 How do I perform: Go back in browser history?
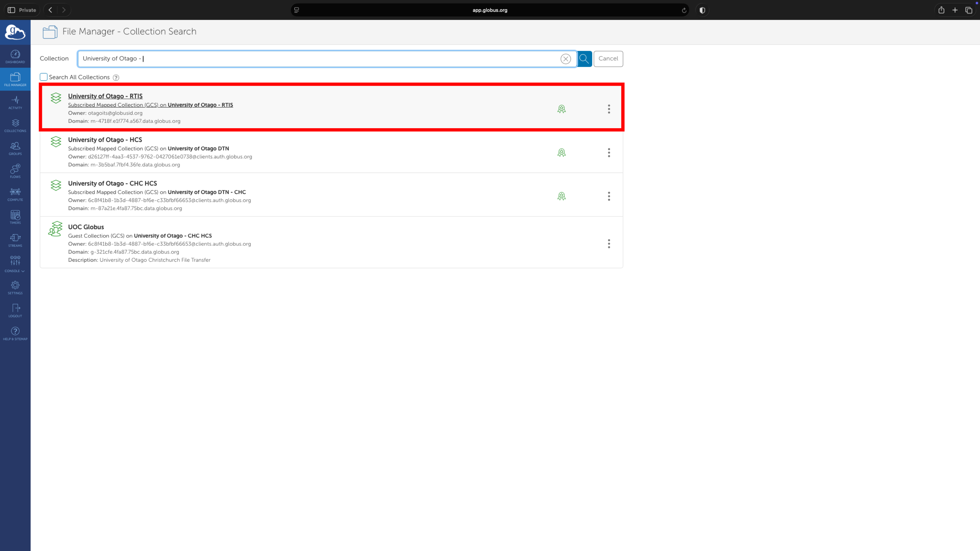pyautogui.click(x=50, y=10)
